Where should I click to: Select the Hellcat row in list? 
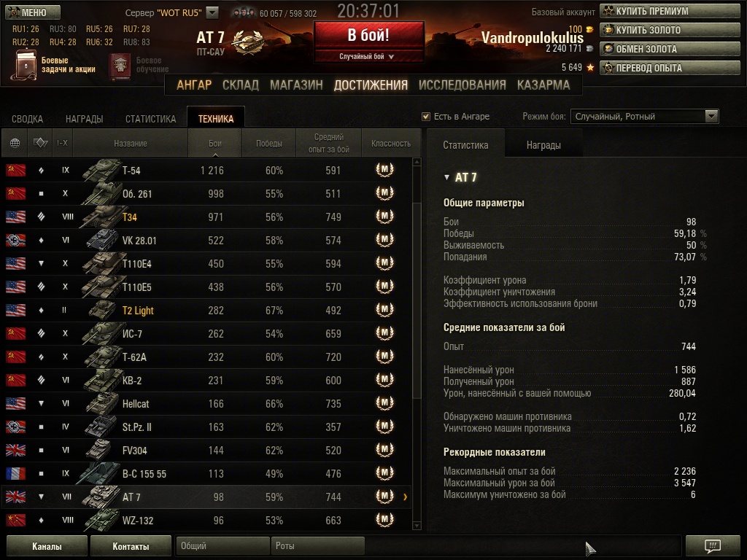click(206, 404)
